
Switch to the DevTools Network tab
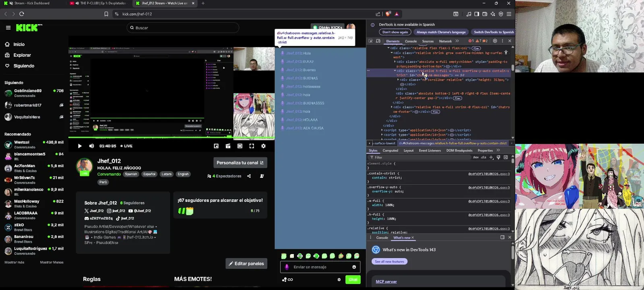tap(445, 41)
